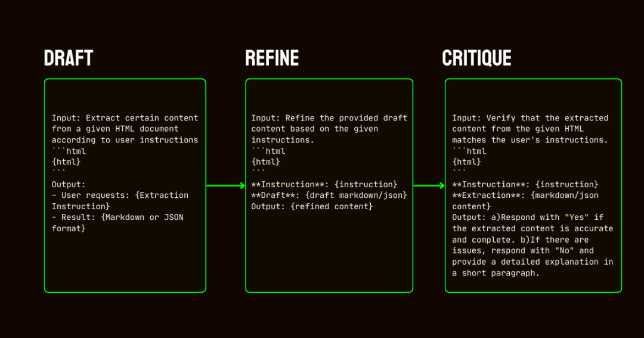Select the line "according to user instructions"

point(125,140)
